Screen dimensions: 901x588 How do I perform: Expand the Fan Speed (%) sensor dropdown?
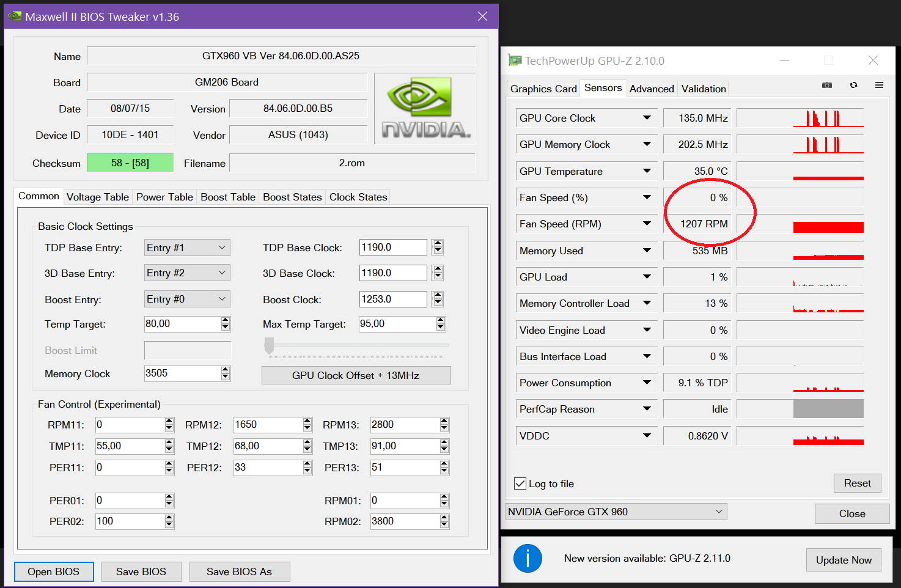pos(647,197)
